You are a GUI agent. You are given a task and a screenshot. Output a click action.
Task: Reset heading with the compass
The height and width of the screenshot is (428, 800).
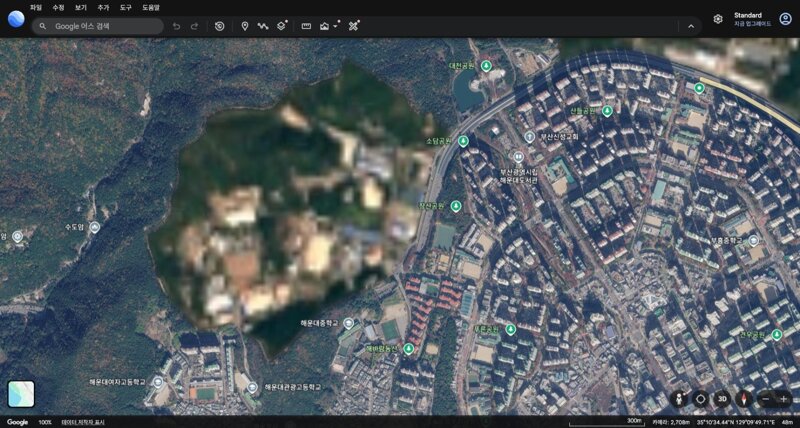pos(744,399)
